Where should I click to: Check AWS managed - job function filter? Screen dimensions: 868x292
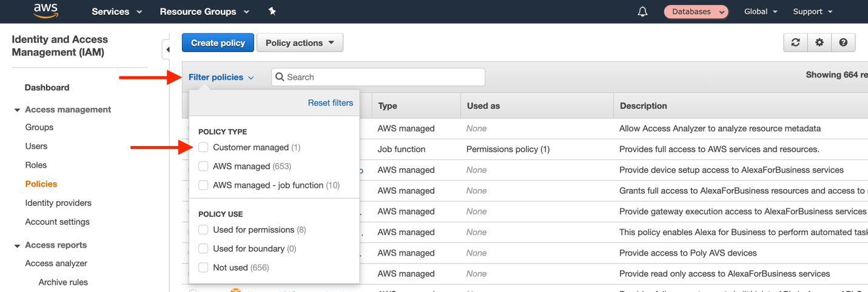click(x=203, y=185)
